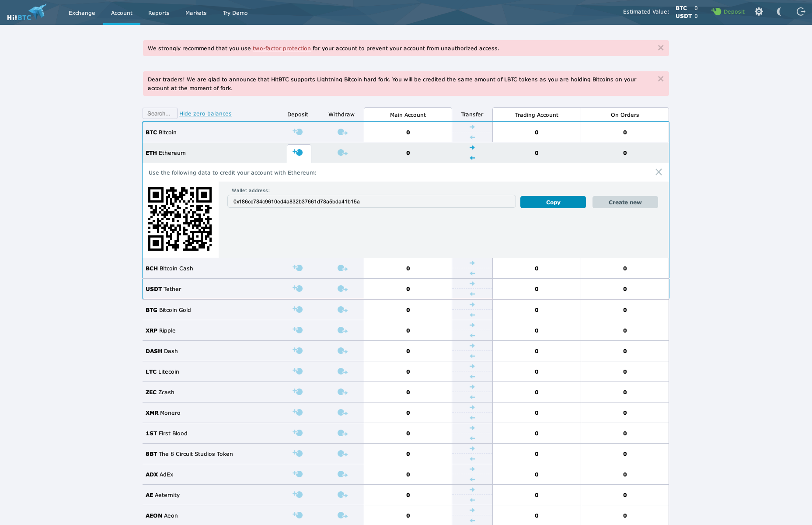
Task: Click the BTC Bitcoin row label
Action: [161, 133]
